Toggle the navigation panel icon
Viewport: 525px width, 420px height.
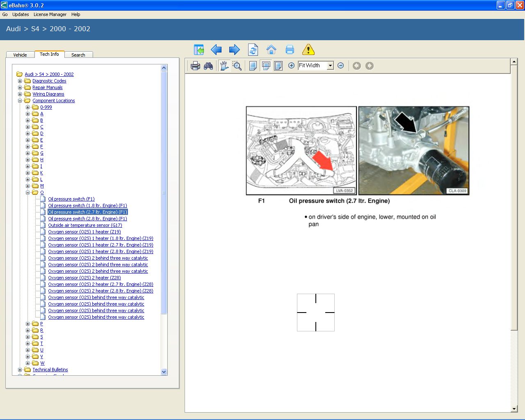coord(199,50)
